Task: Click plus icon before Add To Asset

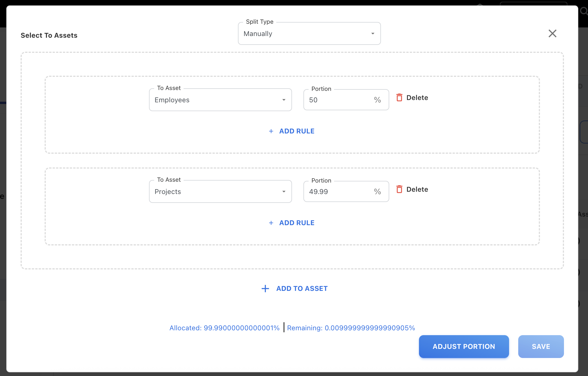Action: pos(265,289)
